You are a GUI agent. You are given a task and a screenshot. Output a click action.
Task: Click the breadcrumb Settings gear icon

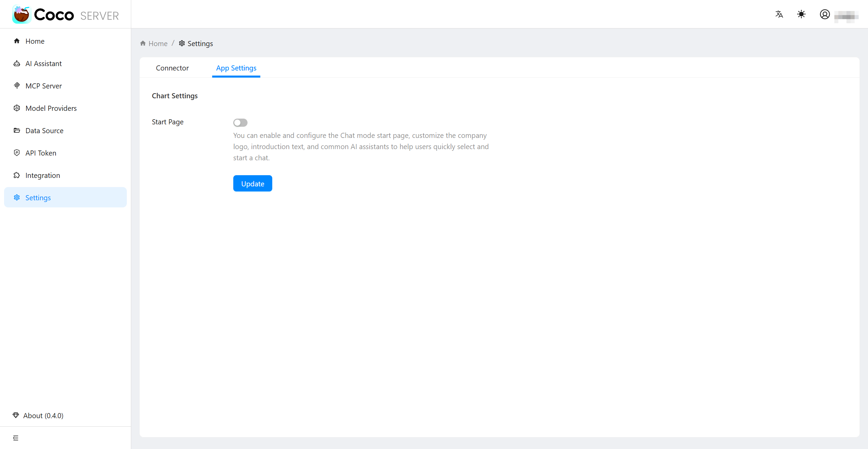click(x=182, y=43)
